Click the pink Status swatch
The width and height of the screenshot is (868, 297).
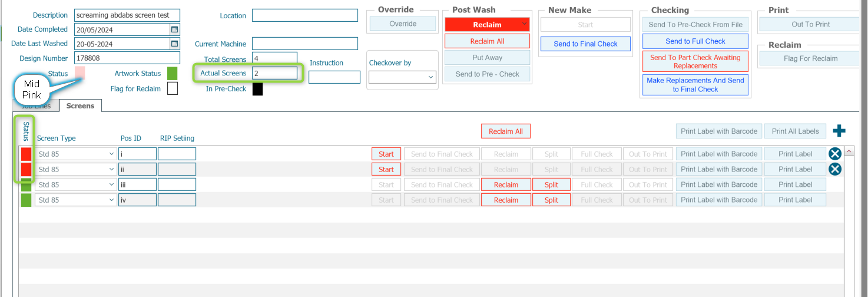pyautogui.click(x=80, y=73)
